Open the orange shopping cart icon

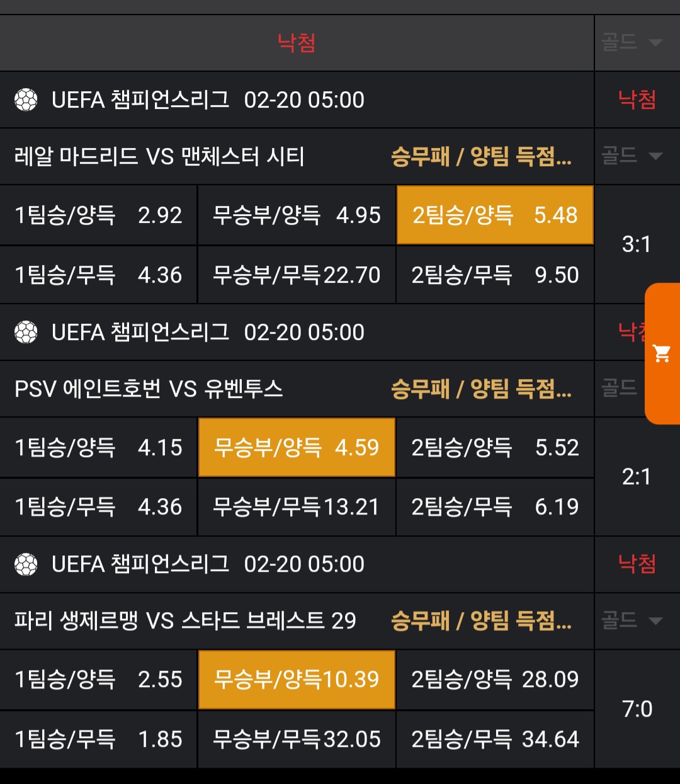coord(662,353)
